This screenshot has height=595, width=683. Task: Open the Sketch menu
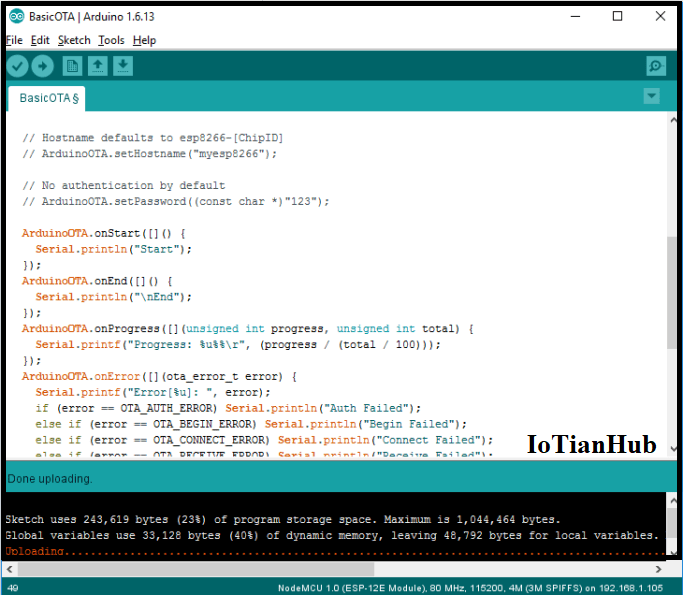click(74, 40)
